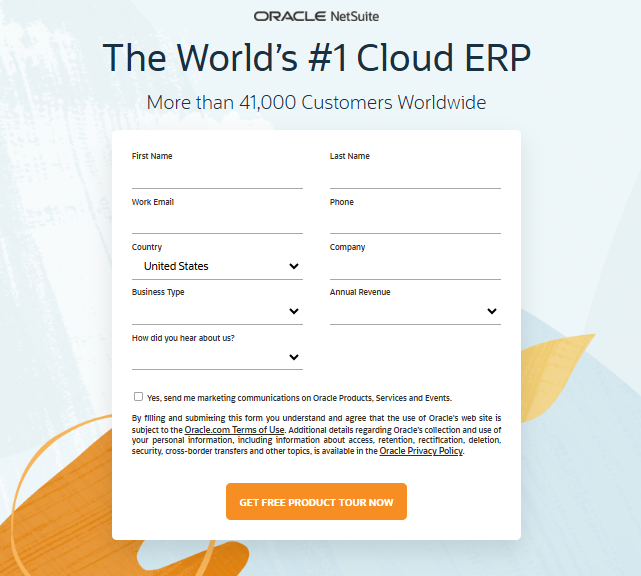This screenshot has height=576, width=641.
Task: Expand the How did you hear about us dropdown
Action: [217, 357]
